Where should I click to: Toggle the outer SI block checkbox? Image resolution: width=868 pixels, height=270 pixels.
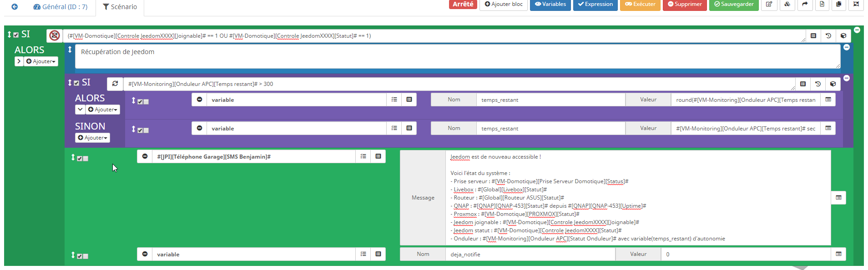coord(16,35)
